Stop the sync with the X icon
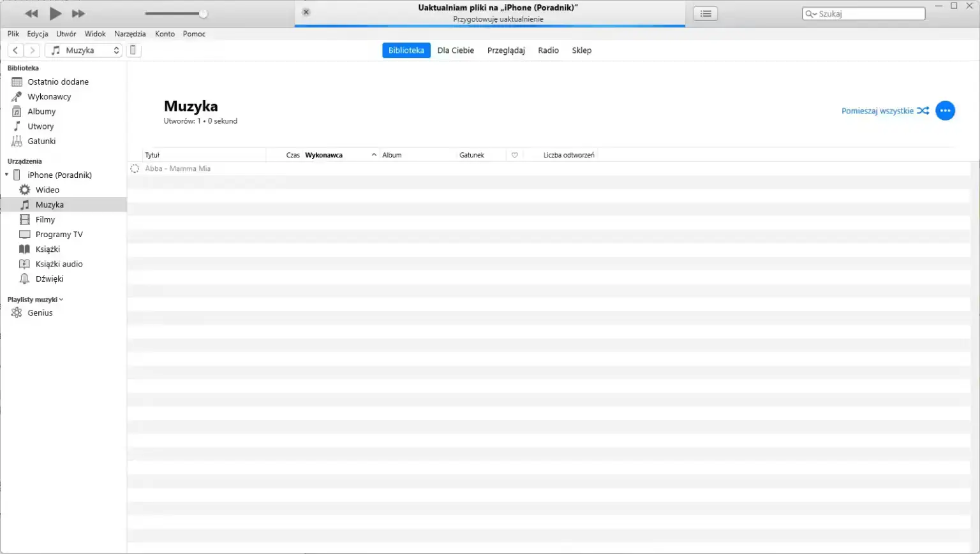 tap(306, 11)
